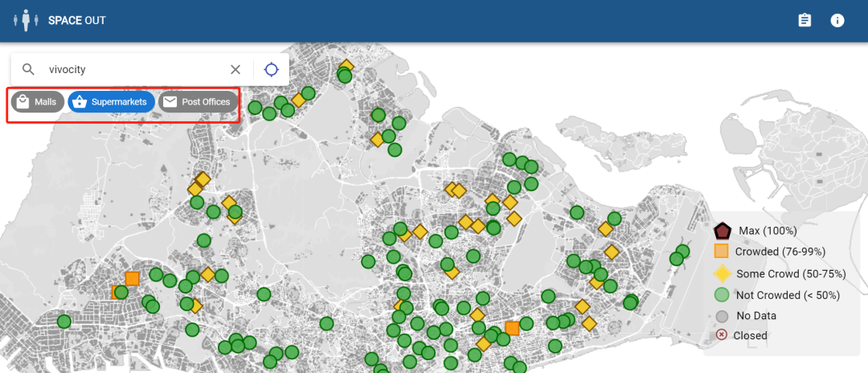Viewport: 868px width, 373px height.
Task: Click the locate-me crosshair icon
Action: 272,69
